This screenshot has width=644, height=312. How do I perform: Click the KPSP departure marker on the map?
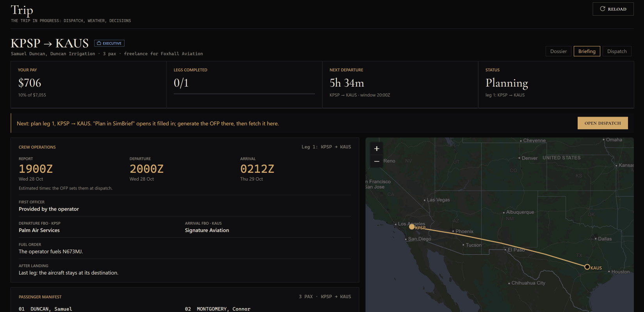click(x=412, y=227)
